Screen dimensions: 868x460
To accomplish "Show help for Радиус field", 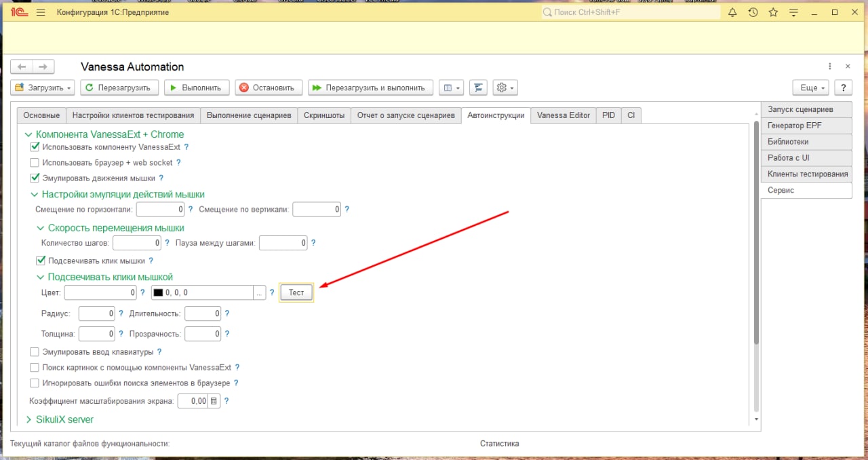I will pyautogui.click(x=121, y=313).
